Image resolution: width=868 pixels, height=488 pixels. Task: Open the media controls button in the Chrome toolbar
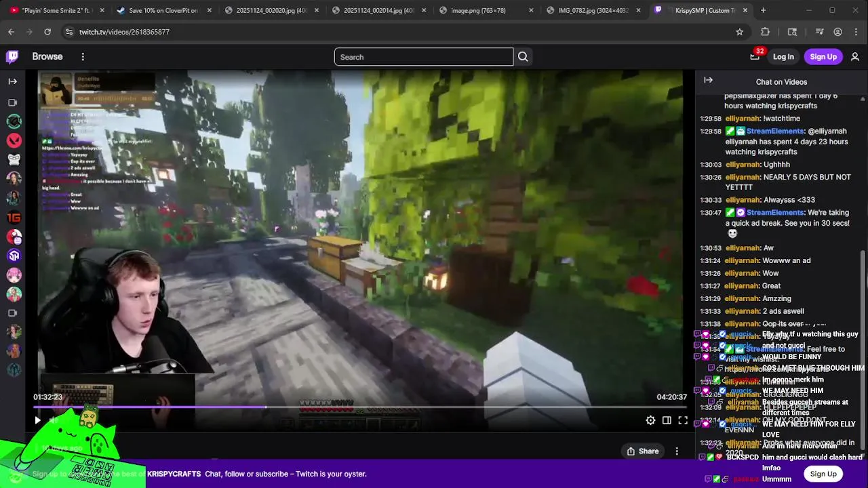click(x=819, y=32)
